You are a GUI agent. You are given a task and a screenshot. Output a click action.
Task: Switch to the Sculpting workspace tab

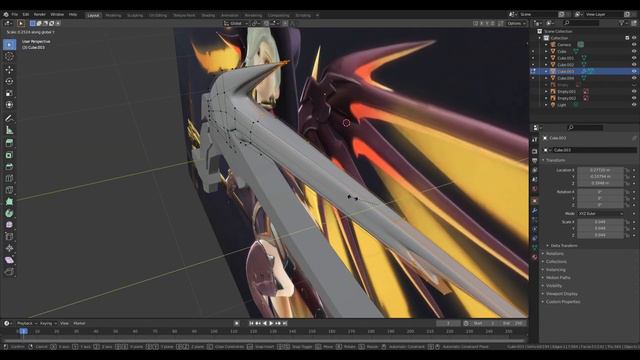click(x=135, y=15)
